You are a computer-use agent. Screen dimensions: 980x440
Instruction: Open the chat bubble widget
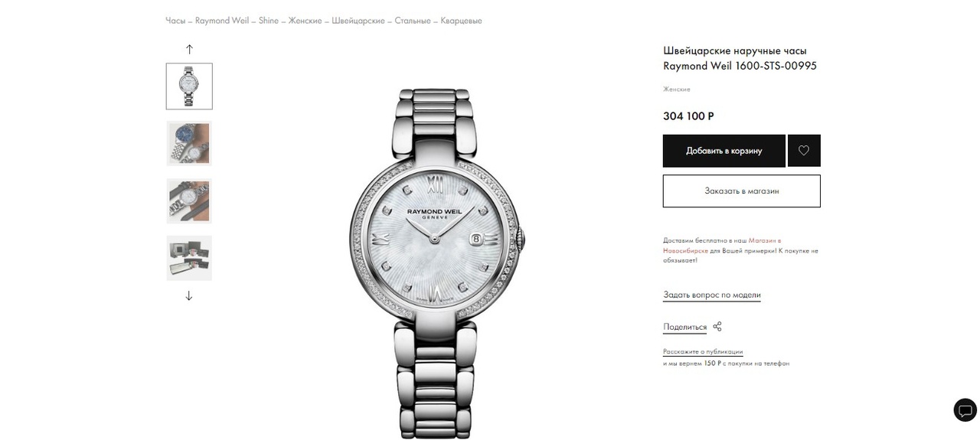coord(965,409)
